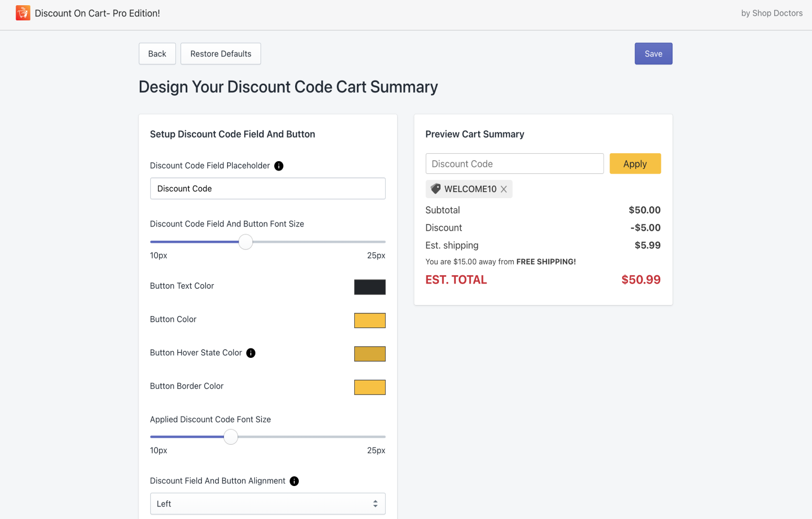Open the Button Text Color swatch
The height and width of the screenshot is (519, 812).
pyautogui.click(x=369, y=287)
